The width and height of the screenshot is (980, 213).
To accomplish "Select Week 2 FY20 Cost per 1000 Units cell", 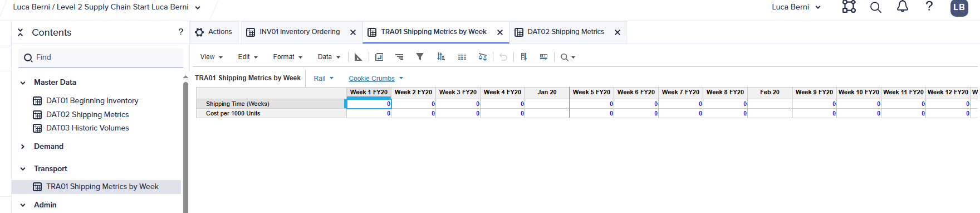I will coord(414,113).
